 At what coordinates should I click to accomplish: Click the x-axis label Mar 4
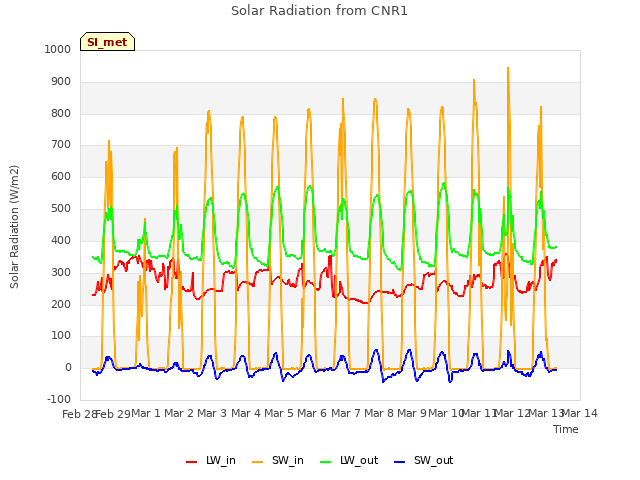click(246, 413)
